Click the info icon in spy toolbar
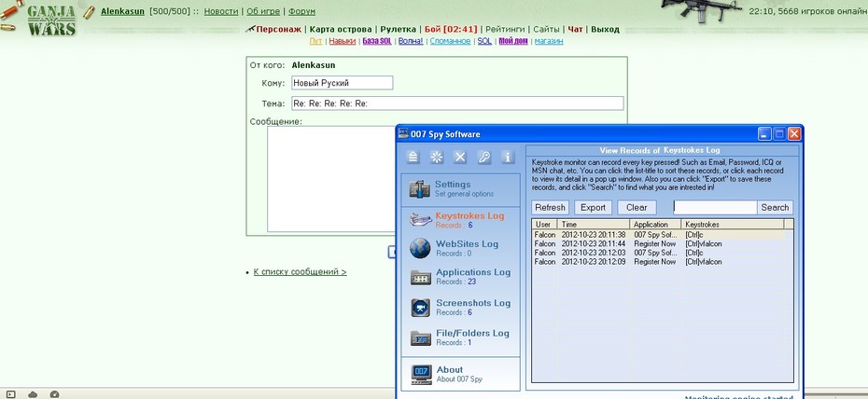The height and width of the screenshot is (399, 868). [508, 157]
